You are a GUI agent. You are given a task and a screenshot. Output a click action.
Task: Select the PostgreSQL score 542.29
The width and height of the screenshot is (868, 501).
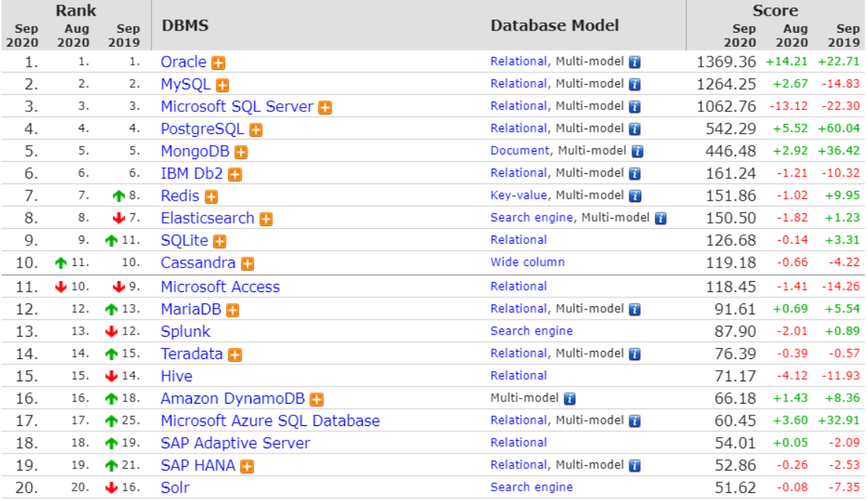[731, 129]
